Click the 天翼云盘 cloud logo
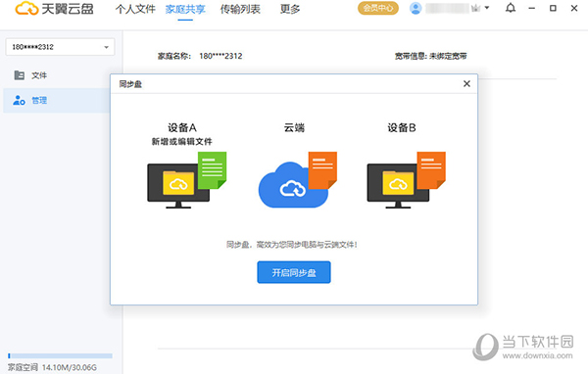588x374 pixels. click(x=26, y=8)
